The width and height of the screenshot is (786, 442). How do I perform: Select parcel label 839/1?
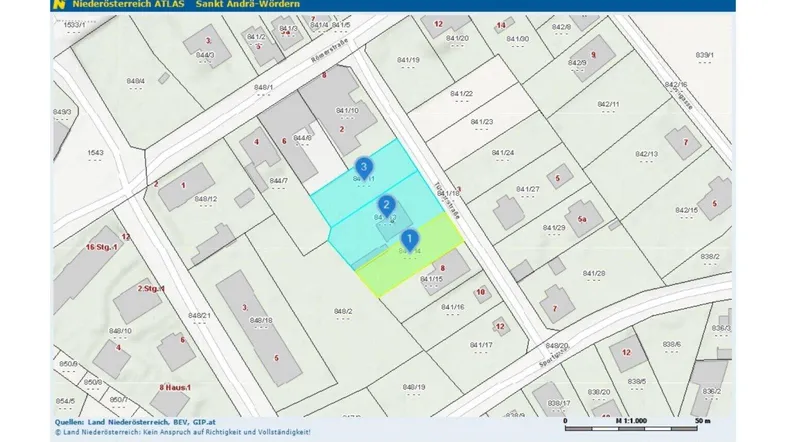coord(704,55)
